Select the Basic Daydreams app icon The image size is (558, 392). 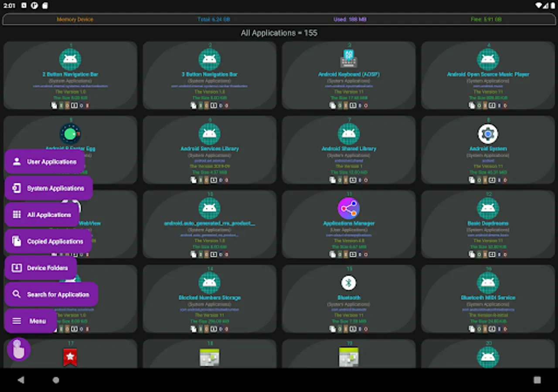(488, 208)
